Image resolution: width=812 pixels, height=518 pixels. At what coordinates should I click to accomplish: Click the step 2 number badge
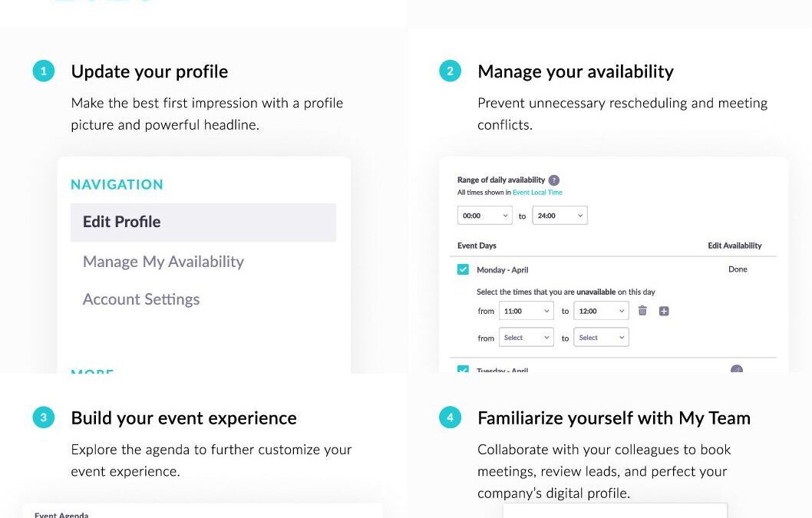pyautogui.click(x=450, y=71)
